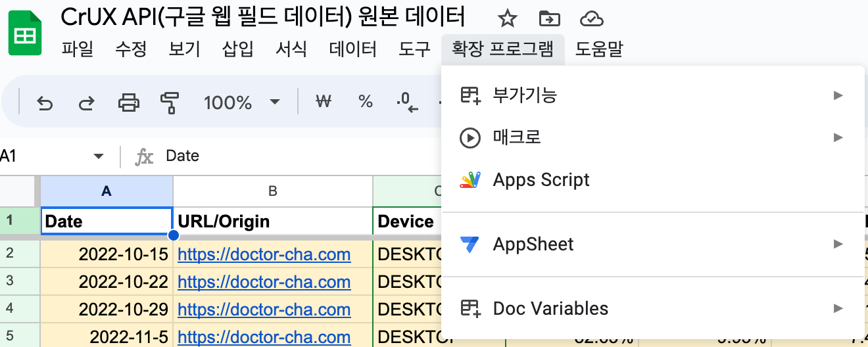Open doctor-cha.com link in row 4
The height and width of the screenshot is (347, 868).
tap(264, 310)
